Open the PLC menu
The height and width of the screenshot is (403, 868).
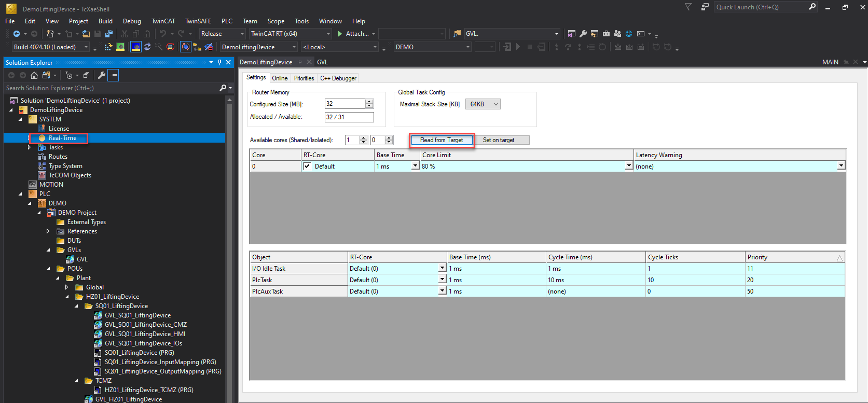pyautogui.click(x=227, y=21)
